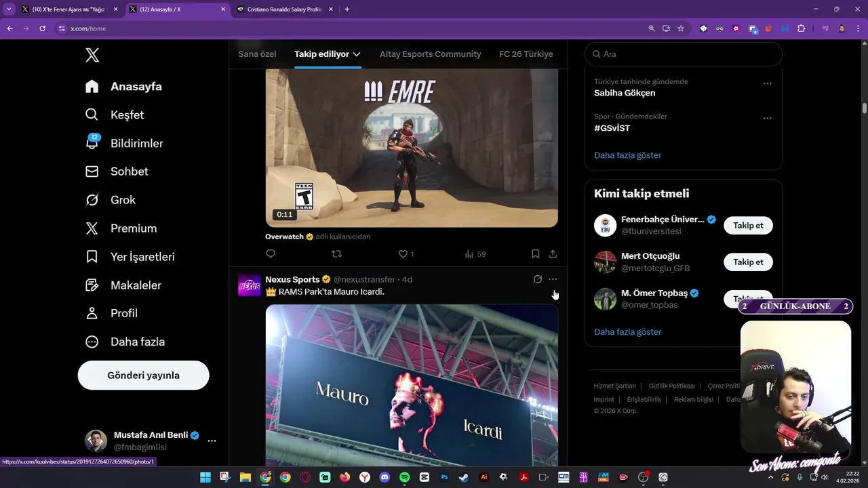
Task: Play the Overwatch EMRE video
Action: [x=412, y=148]
